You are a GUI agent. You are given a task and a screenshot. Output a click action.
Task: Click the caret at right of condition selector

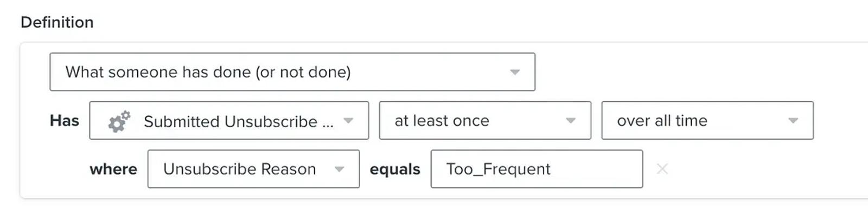click(x=515, y=72)
